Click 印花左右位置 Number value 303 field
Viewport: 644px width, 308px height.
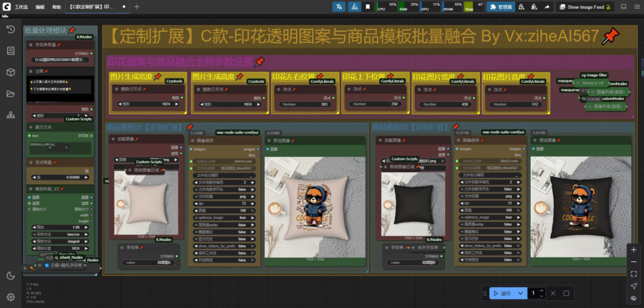[x=305, y=104]
